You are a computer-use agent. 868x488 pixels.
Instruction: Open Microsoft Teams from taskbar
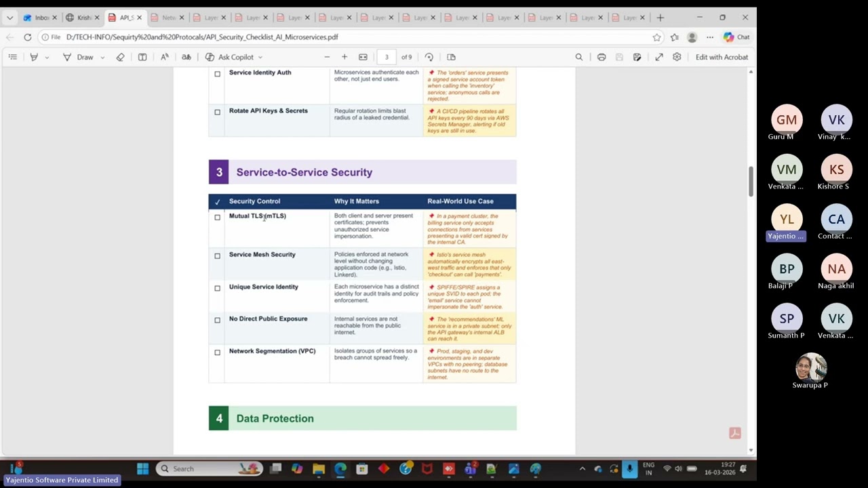pos(470,468)
